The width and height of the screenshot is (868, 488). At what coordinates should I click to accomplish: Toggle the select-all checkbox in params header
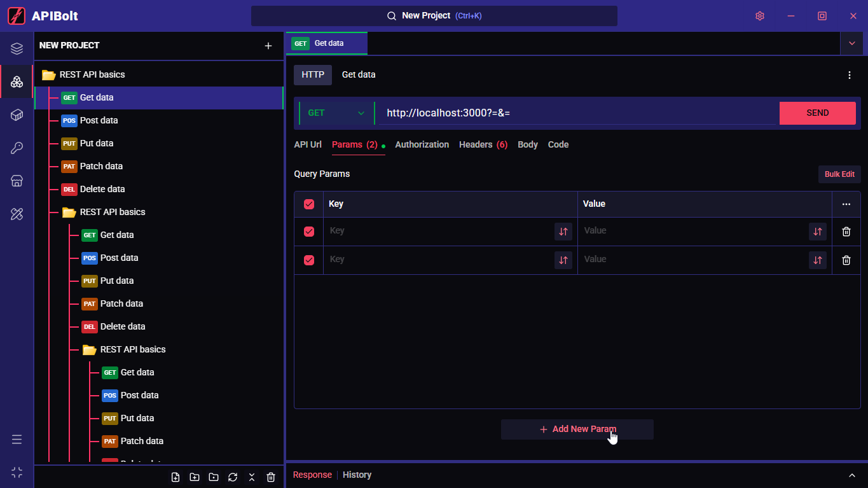coord(309,204)
